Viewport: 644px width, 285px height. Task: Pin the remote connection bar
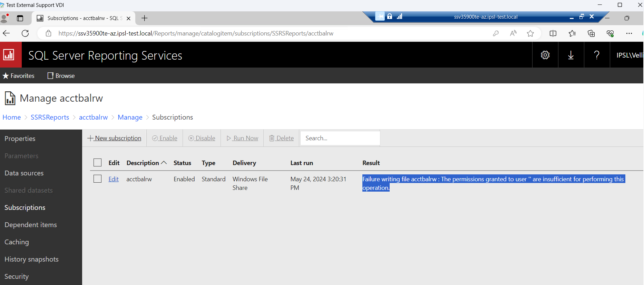pyautogui.click(x=380, y=17)
